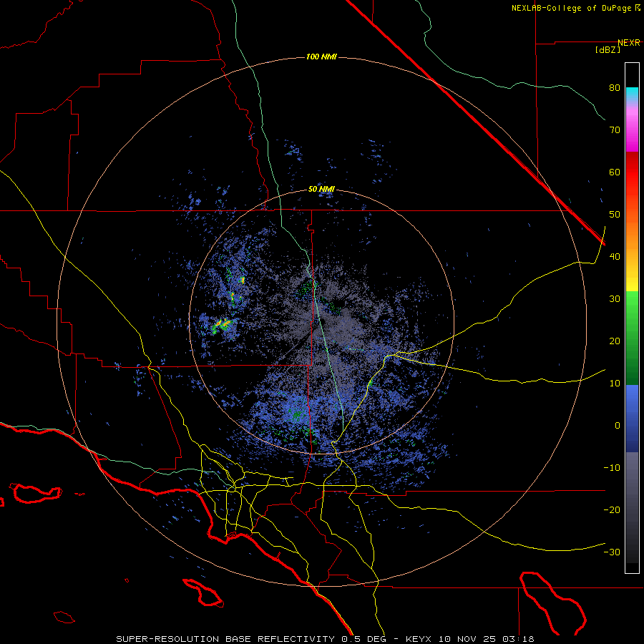Click the -20 value on dBZ scale
644x644 pixels.
pos(612,510)
